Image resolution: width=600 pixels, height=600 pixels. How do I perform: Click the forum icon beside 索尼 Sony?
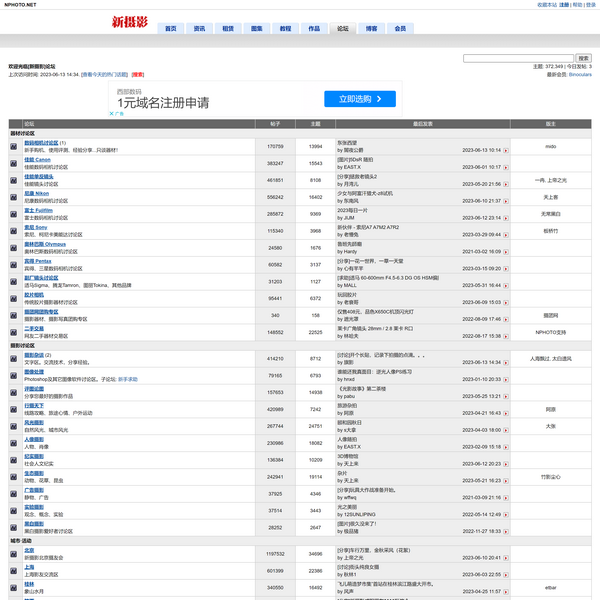[15, 231]
